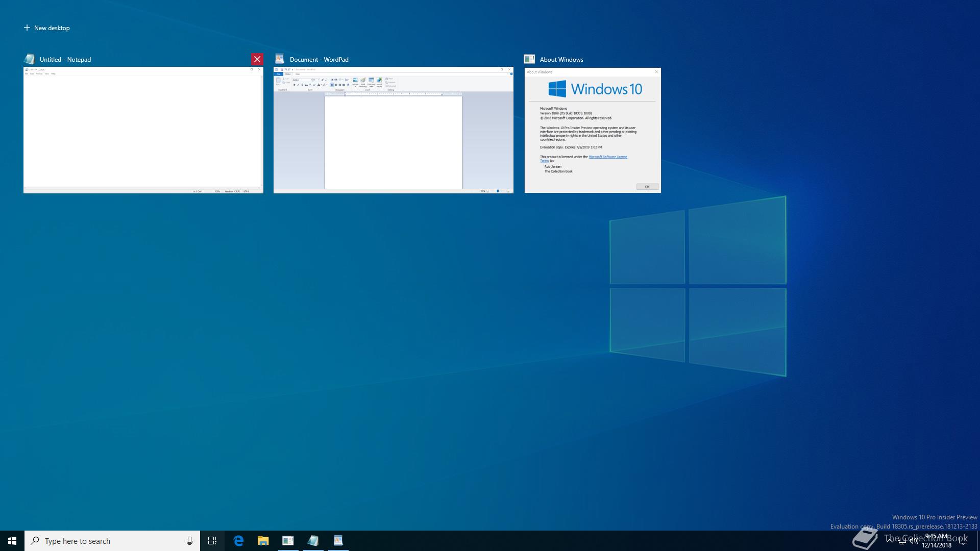Close the Untitled - Notepad window from Task View
980x551 pixels.
[257, 59]
